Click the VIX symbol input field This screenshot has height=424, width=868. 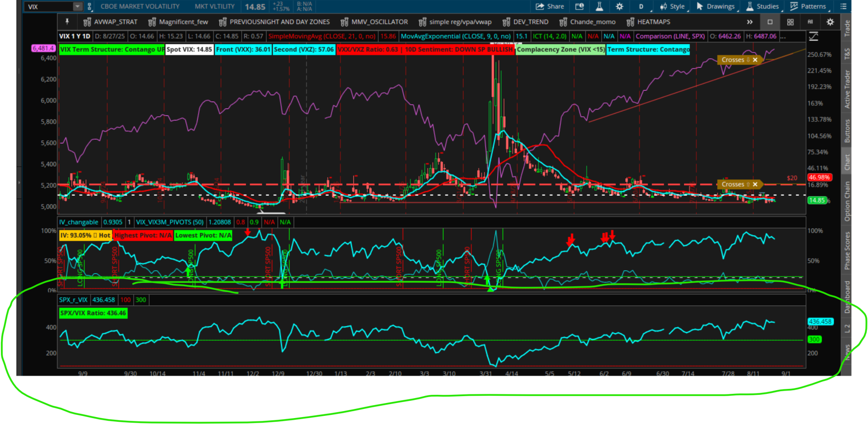49,6
